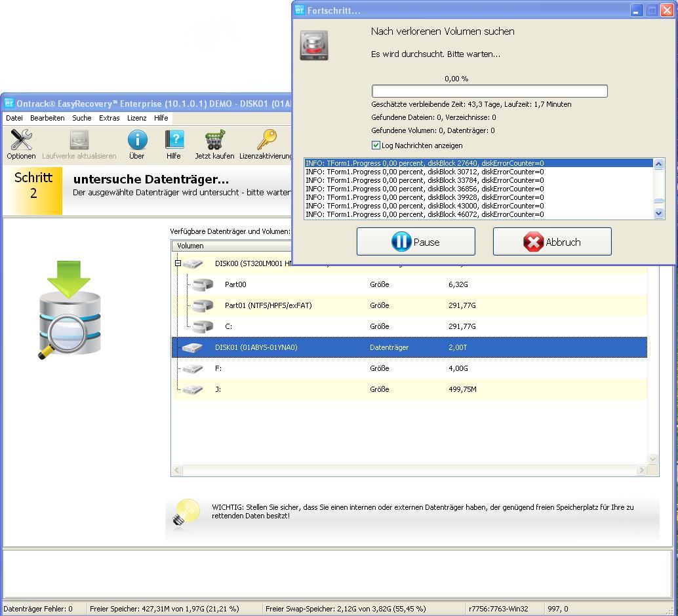Click the Jetzt kaufen shopping cart icon
This screenshot has height=616, width=678.
coord(215,140)
